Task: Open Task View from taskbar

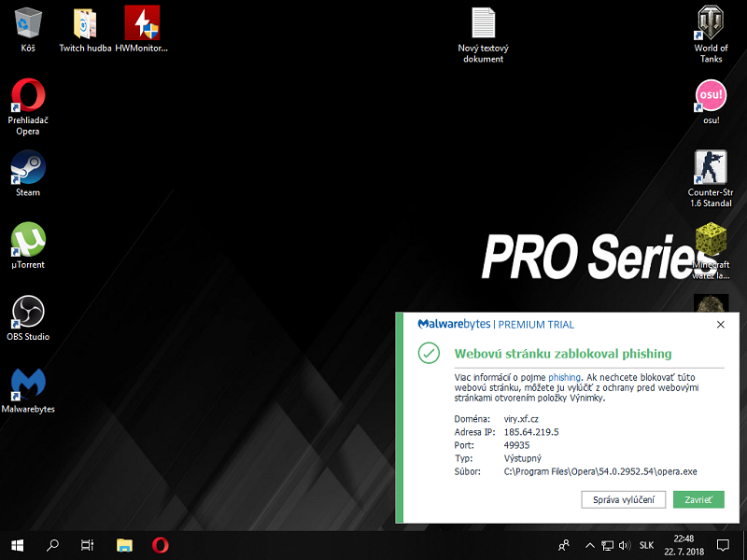Action: tap(87, 545)
